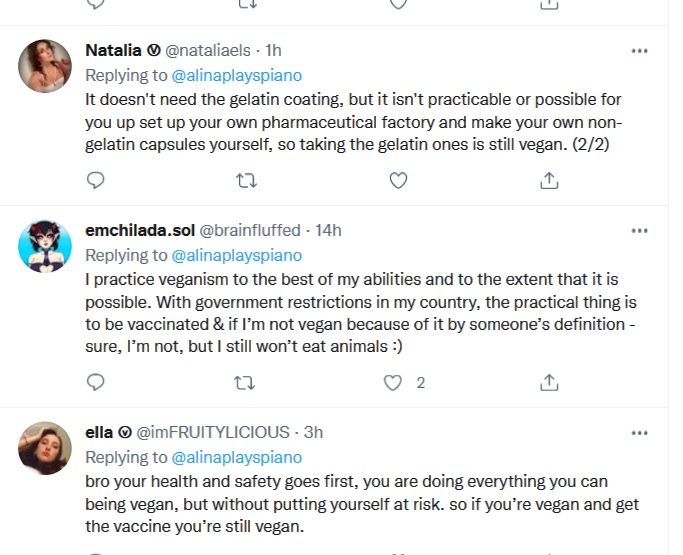Open @alinaplayspiano link in Natalia's reply
The width and height of the screenshot is (683, 555).
pos(237,75)
